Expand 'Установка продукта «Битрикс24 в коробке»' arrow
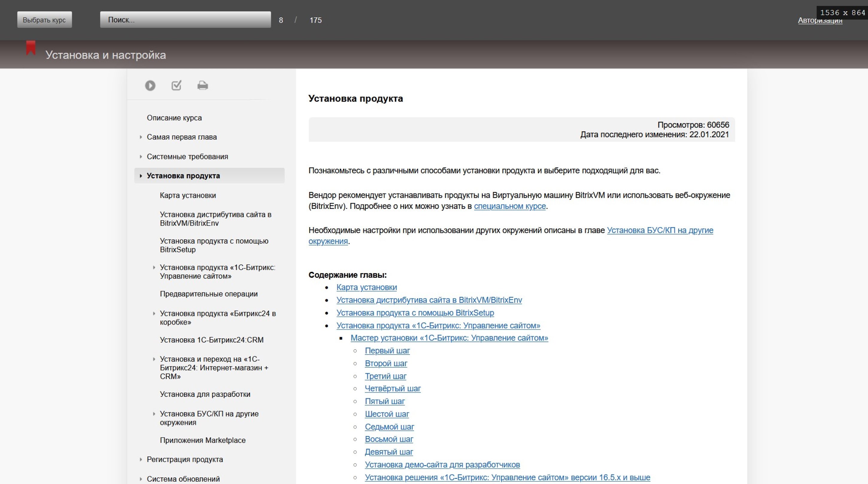868x484 pixels. [x=154, y=314]
